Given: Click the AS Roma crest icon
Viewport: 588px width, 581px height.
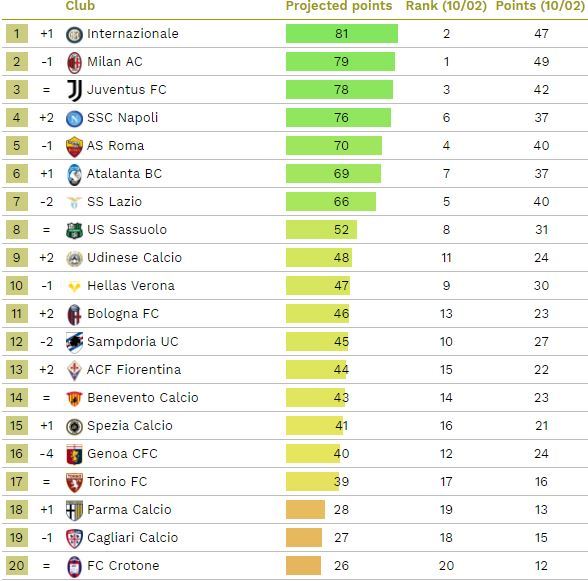Looking at the screenshot, I should 74,147.
